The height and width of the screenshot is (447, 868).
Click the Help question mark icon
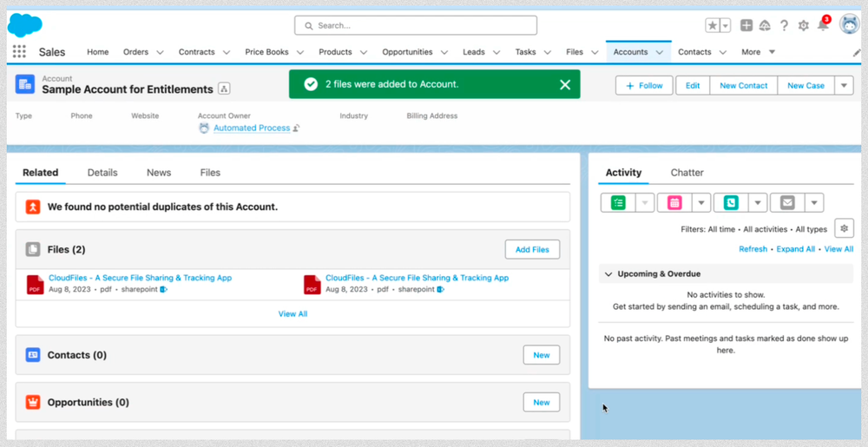[x=784, y=25]
